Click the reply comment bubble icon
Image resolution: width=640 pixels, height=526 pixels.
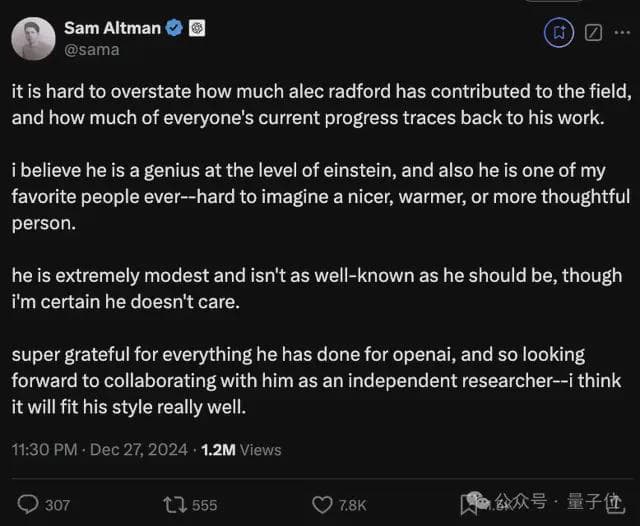[x=30, y=504]
